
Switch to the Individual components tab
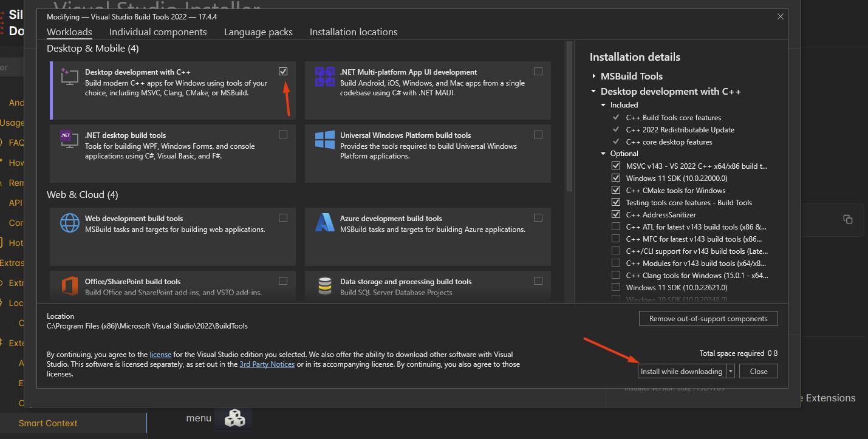158,32
